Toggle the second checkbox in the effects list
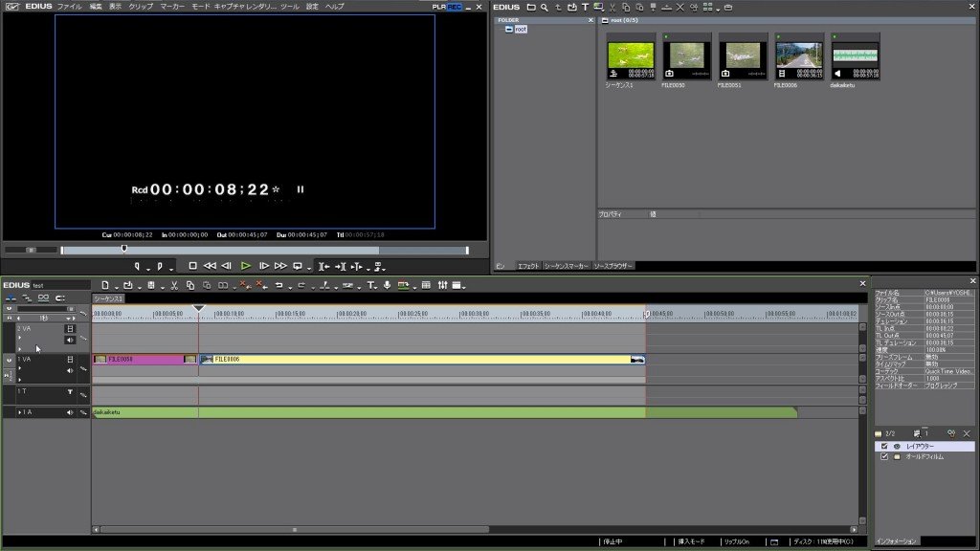 (x=884, y=456)
